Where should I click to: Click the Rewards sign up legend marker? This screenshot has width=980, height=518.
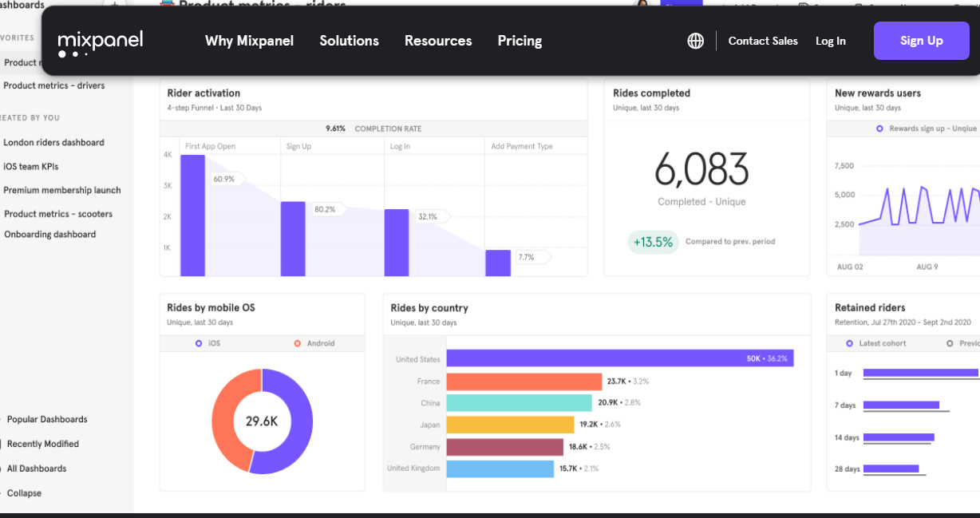(879, 129)
